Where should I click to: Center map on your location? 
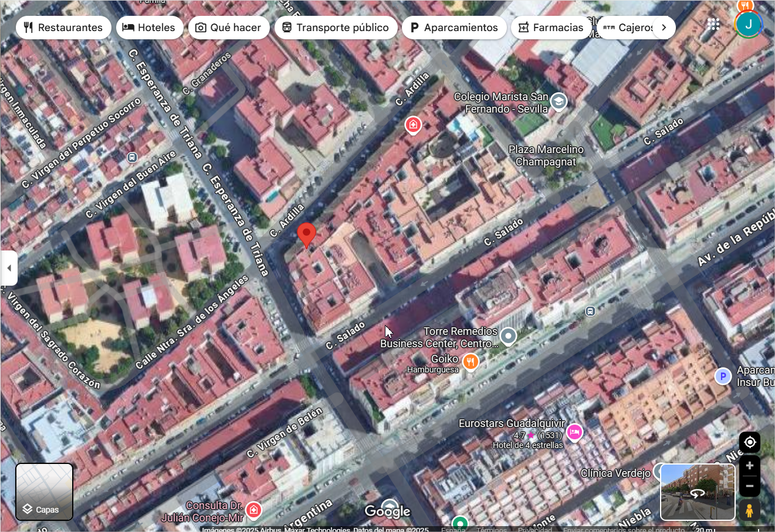750,442
